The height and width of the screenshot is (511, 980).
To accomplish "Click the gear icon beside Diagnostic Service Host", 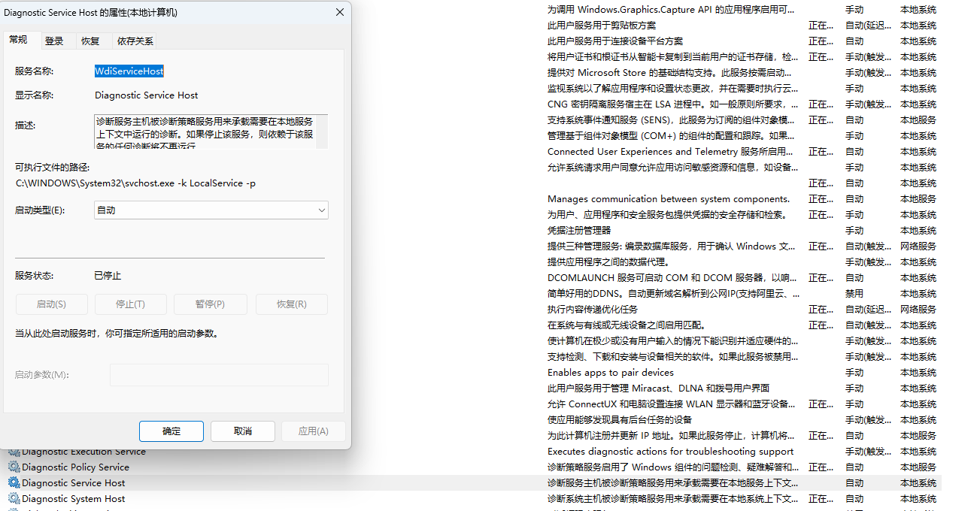I will (14, 483).
